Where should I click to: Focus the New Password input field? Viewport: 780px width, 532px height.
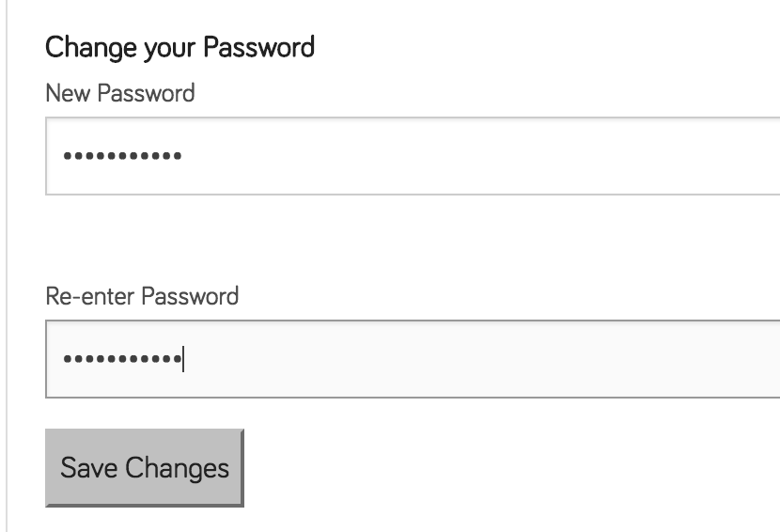(413, 156)
